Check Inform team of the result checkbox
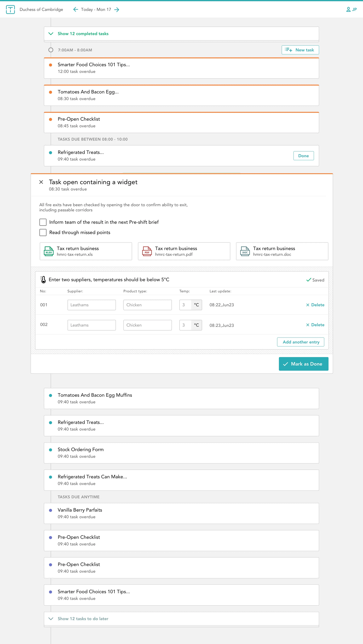 43,222
